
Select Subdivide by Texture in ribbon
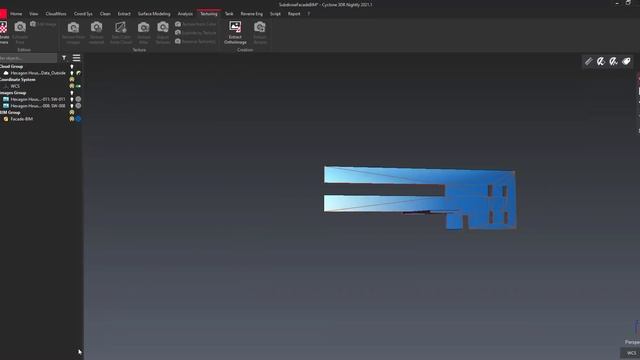196,33
